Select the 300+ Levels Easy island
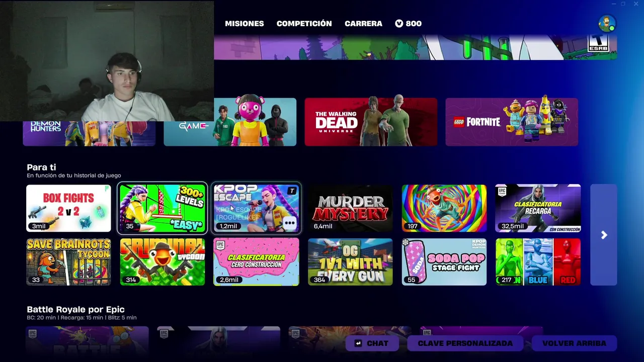The height and width of the screenshot is (362, 644). pyautogui.click(x=162, y=208)
